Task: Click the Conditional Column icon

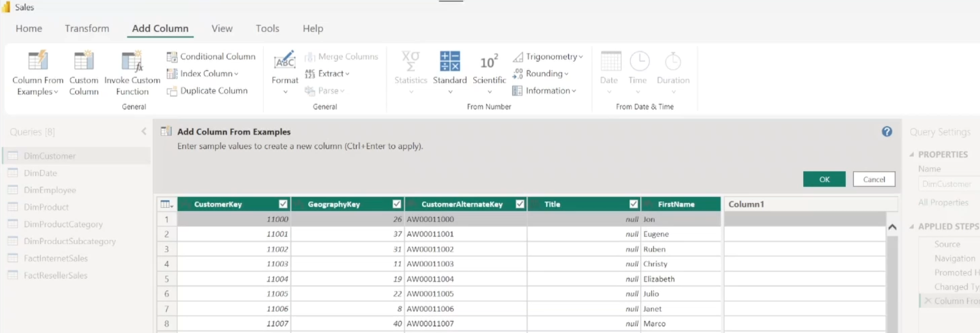Action: 172,57
